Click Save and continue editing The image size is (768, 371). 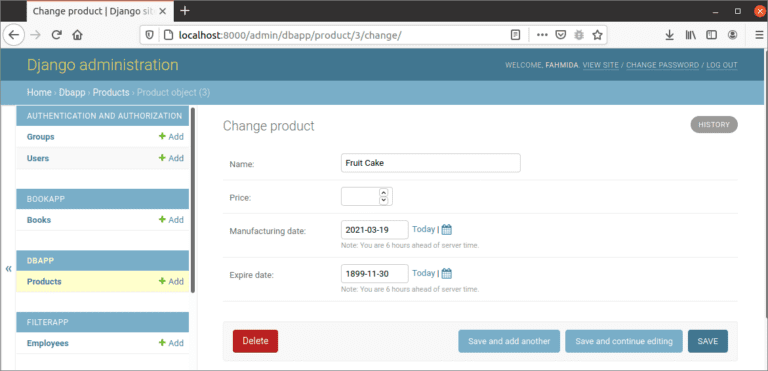(624, 341)
